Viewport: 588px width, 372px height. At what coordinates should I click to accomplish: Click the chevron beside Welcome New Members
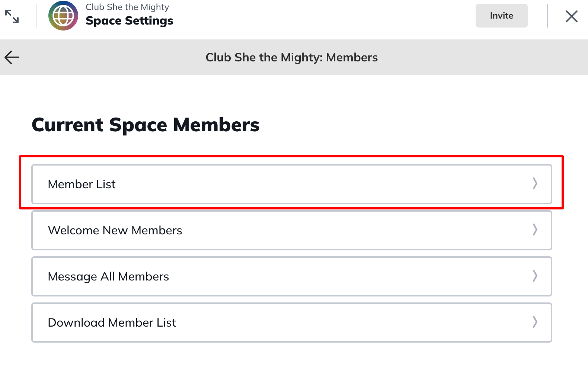[535, 230]
